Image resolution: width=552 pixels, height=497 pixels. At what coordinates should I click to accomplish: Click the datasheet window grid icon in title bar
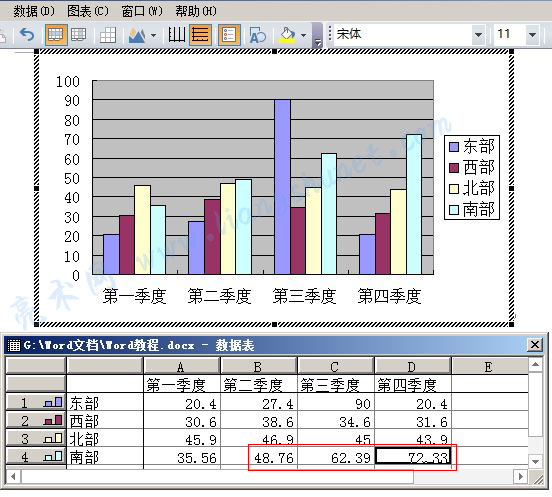pos(14,345)
